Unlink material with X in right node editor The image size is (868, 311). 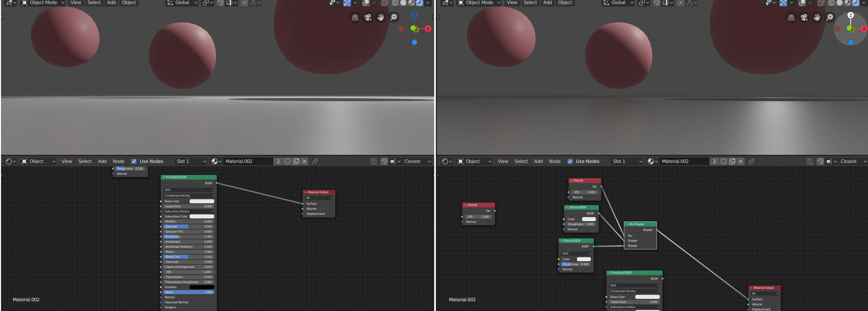741,161
